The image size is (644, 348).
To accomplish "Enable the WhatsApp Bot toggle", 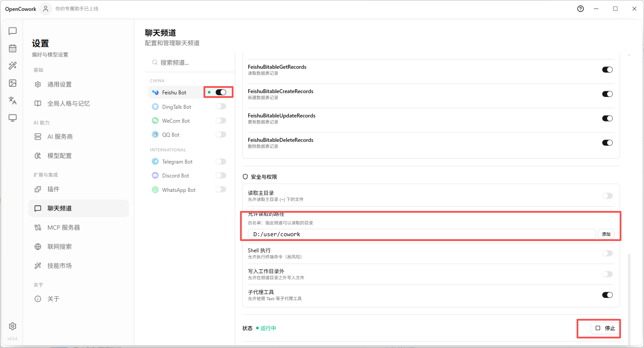I will pyautogui.click(x=221, y=189).
